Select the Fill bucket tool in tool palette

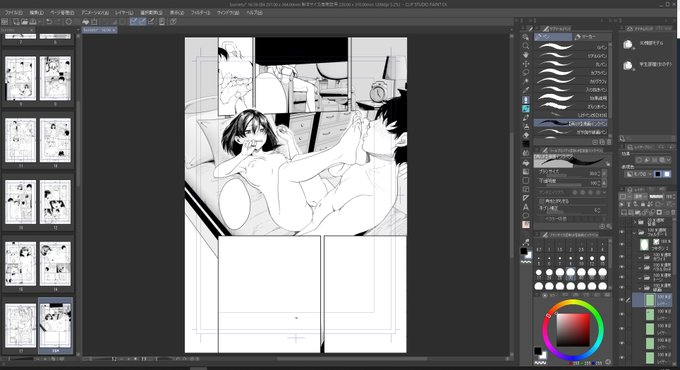tap(526, 162)
